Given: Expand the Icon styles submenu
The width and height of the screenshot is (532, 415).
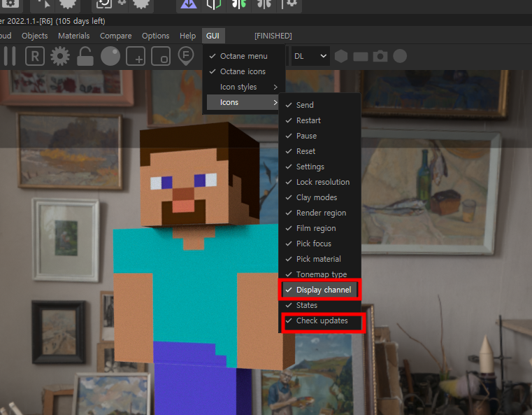Looking at the screenshot, I should point(243,87).
